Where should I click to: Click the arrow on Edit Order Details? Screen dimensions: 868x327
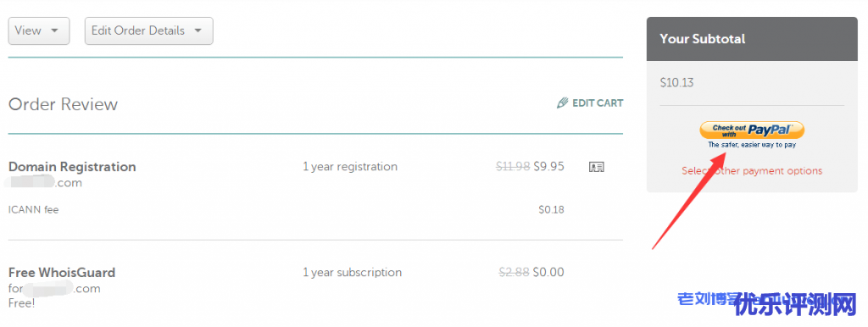[x=198, y=31]
